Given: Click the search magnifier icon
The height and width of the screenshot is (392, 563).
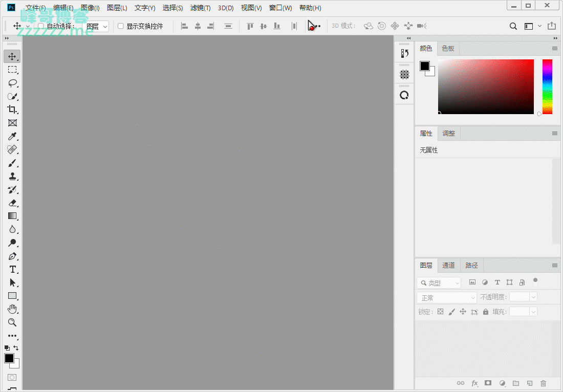Looking at the screenshot, I should coord(513,26).
